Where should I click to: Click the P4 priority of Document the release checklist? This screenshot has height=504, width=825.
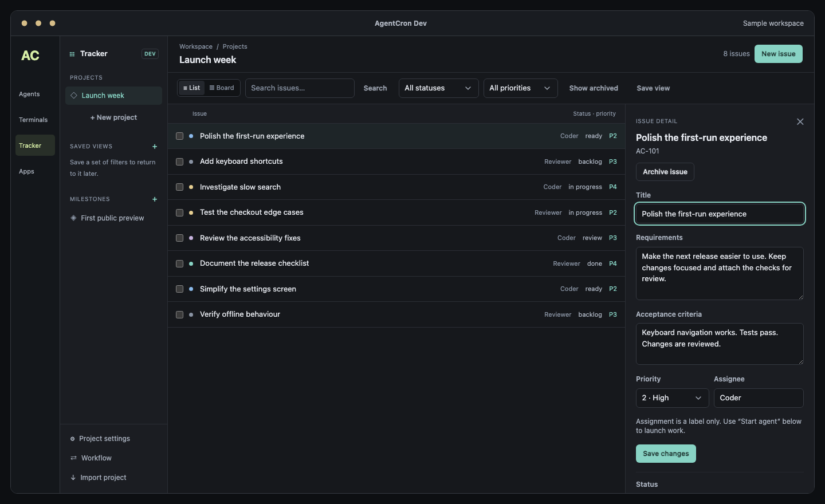(613, 263)
